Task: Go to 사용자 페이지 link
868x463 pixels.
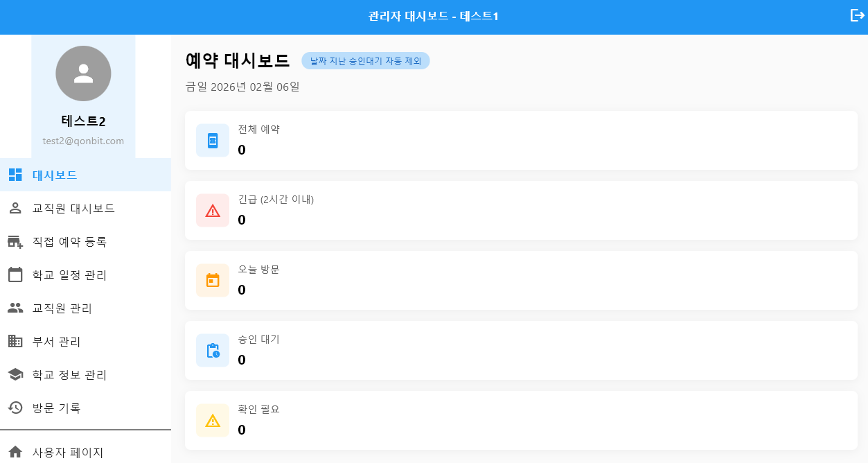Action: [68, 453]
